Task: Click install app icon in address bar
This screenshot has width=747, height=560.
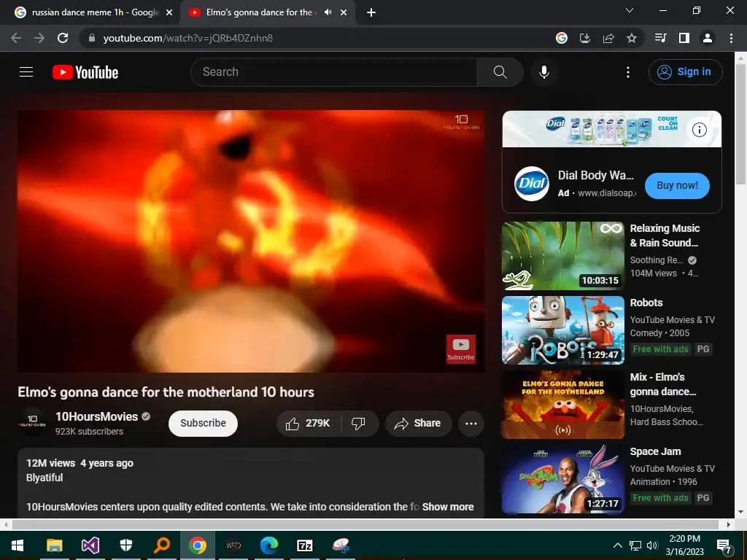Action: point(585,38)
